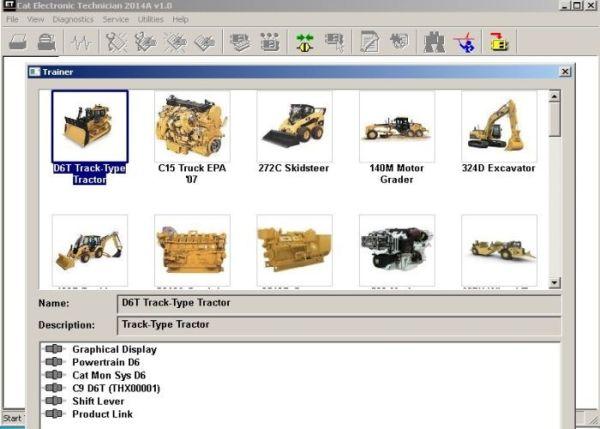This screenshot has width=600, height=429.
Task: Open the View menu
Action: (36, 20)
